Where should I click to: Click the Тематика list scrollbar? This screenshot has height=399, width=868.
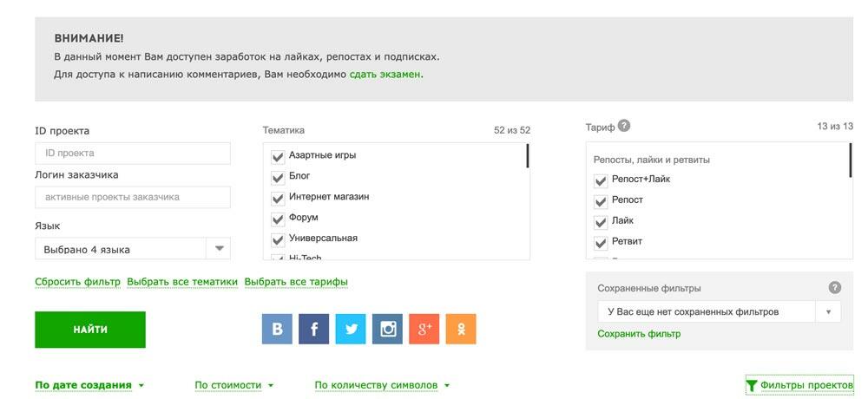coord(528,155)
